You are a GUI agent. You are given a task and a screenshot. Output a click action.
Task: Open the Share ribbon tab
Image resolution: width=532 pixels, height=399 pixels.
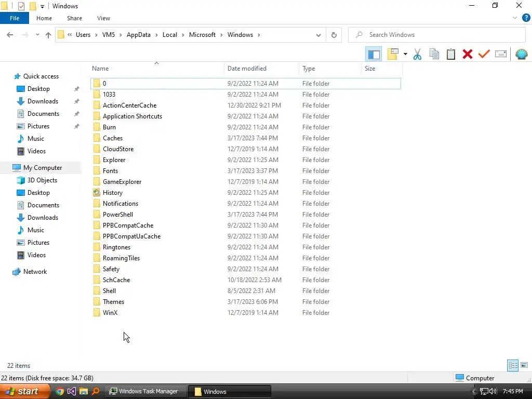pos(74,18)
